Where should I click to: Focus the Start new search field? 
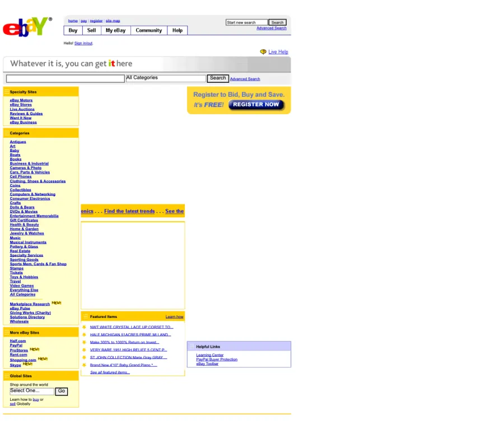(x=246, y=22)
